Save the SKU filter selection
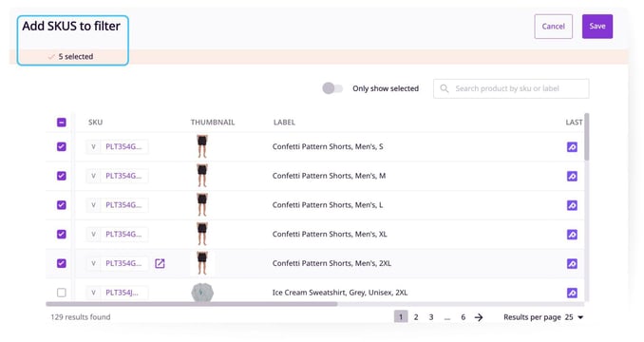This screenshot has width=644, height=342. coord(597,27)
